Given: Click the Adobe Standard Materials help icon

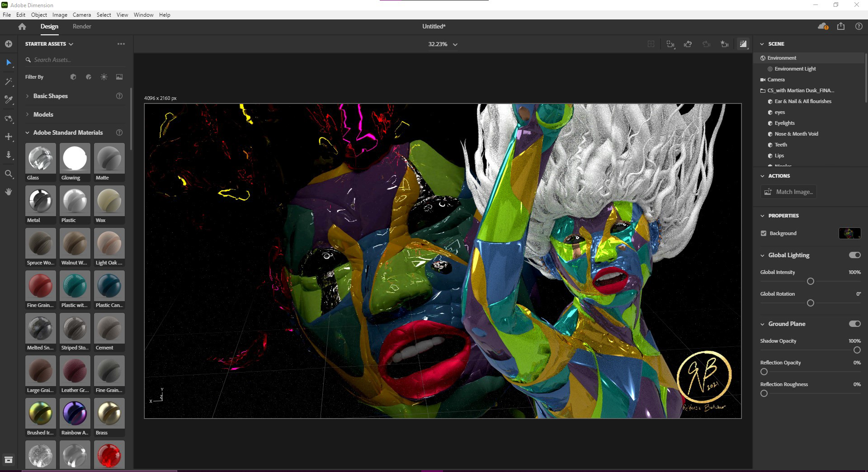Looking at the screenshot, I should coord(119,132).
